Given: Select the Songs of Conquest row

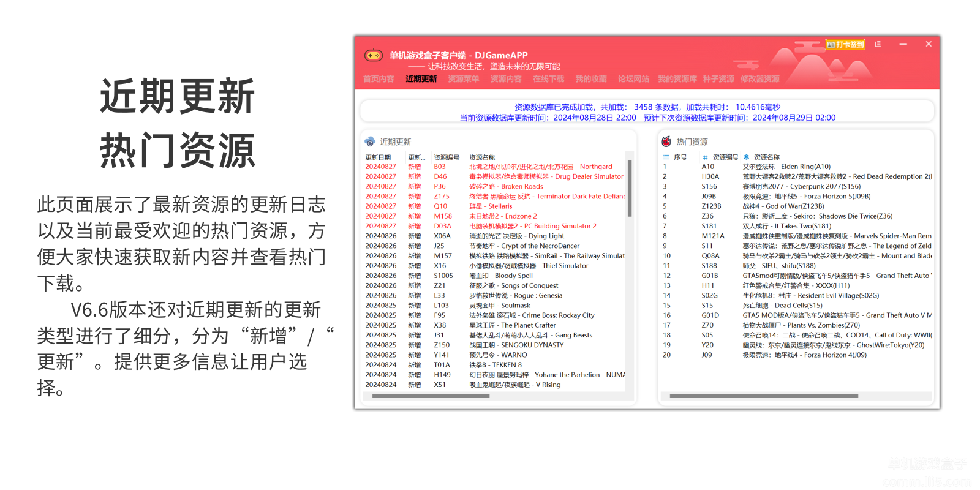Looking at the screenshot, I should (495, 285).
